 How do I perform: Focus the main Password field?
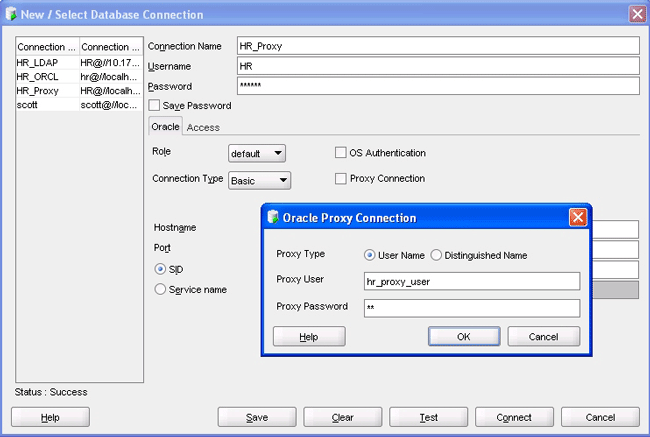pos(438,86)
